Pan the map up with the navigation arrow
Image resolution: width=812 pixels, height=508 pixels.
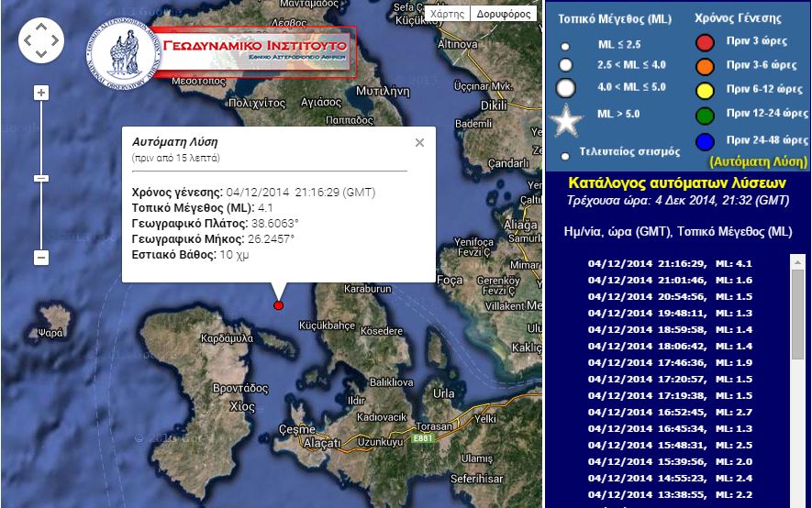coord(41,27)
